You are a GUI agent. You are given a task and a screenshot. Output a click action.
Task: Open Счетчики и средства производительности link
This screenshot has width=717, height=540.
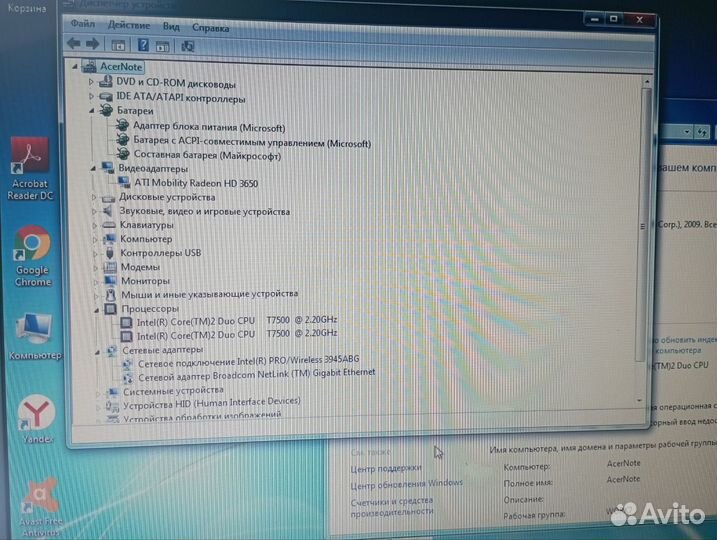pos(392,506)
